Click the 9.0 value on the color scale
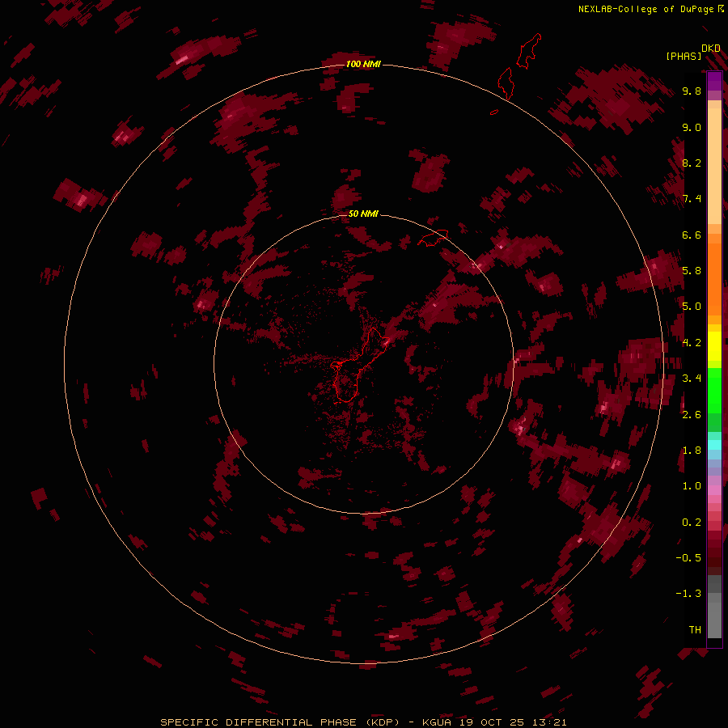 click(692, 127)
